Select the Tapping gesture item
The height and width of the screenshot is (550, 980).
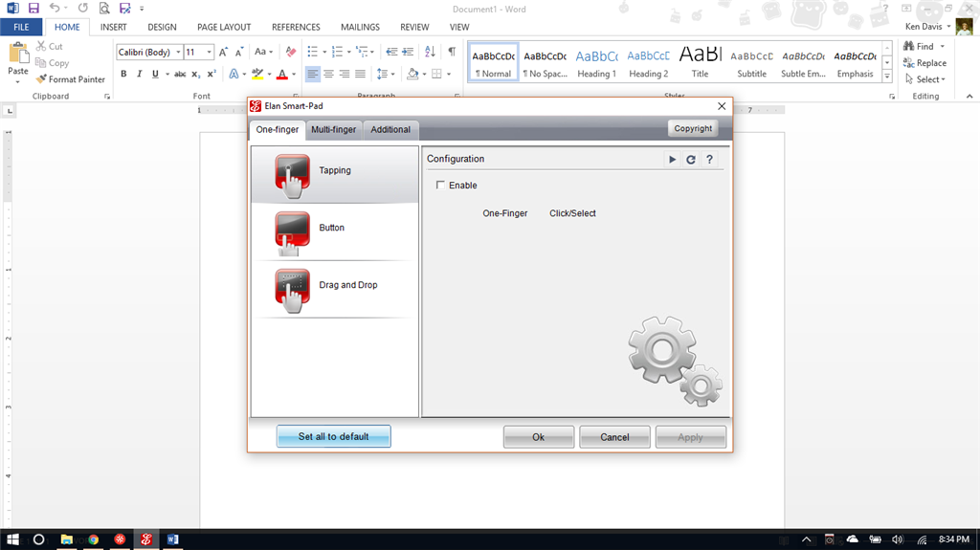click(335, 174)
